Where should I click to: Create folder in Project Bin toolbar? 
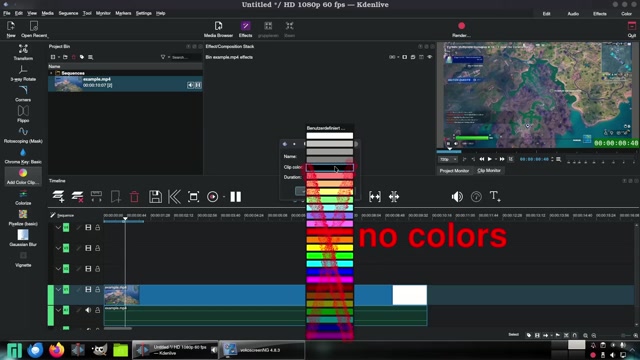[65, 57]
